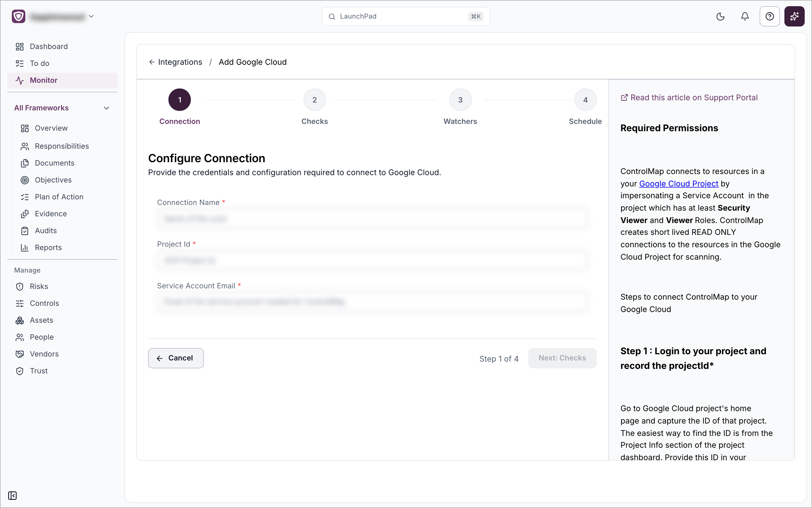Click the Project Id field
Screen dimensions: 812x508
pyautogui.click(x=372, y=260)
